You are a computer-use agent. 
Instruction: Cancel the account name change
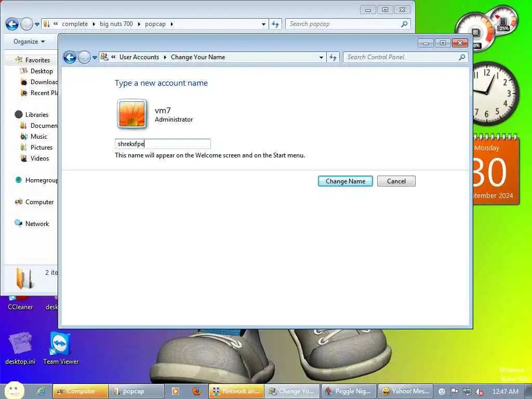point(396,181)
